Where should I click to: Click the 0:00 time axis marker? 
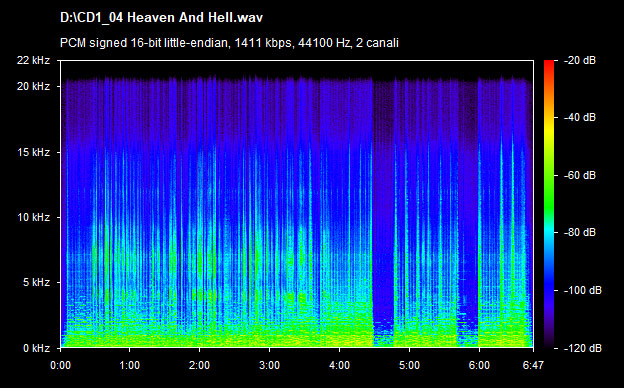click(x=60, y=365)
